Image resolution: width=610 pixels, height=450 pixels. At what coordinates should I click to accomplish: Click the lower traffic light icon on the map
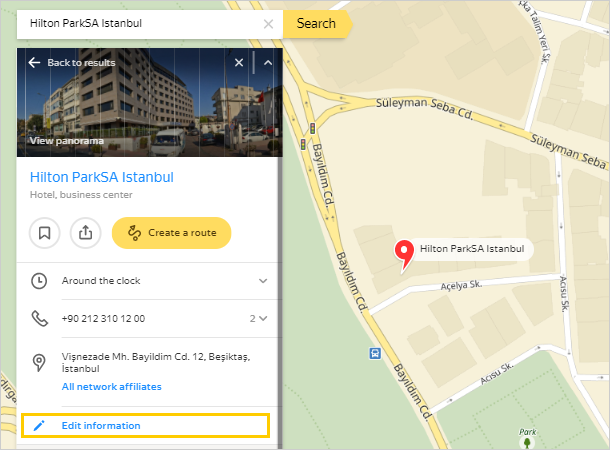(303, 144)
